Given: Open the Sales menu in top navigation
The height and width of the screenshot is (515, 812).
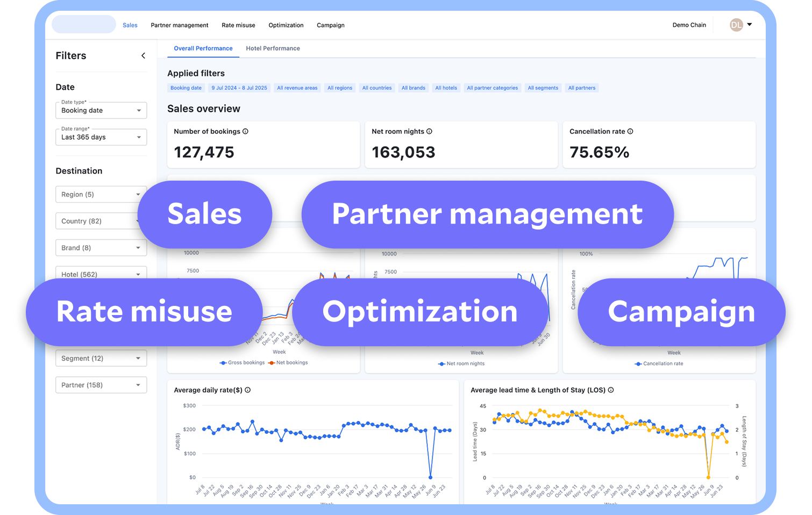Looking at the screenshot, I should click(x=130, y=25).
